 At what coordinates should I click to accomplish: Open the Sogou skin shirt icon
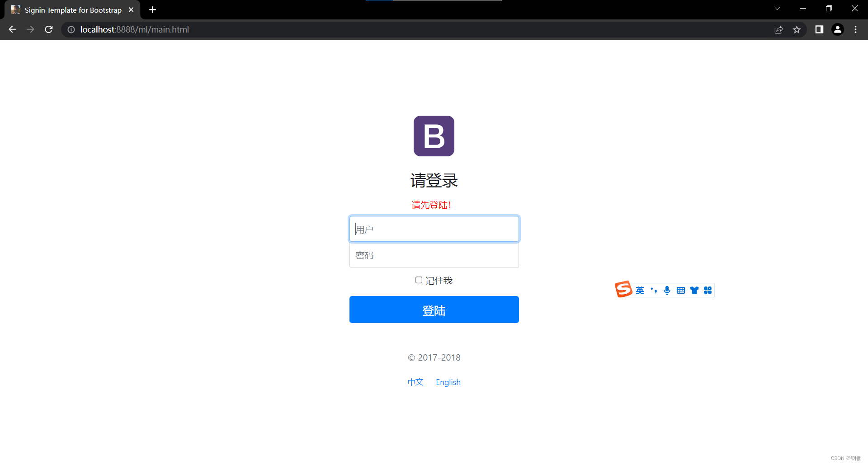(x=694, y=290)
